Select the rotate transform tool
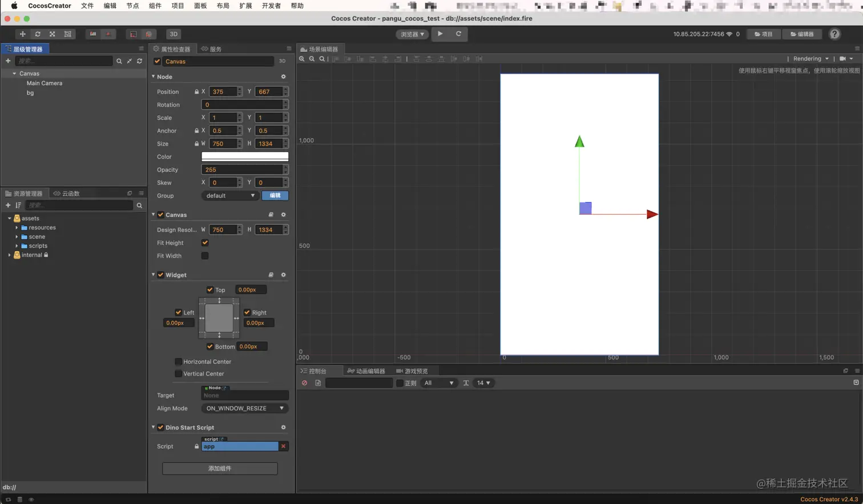Viewport: 863px width, 504px height. (38, 34)
